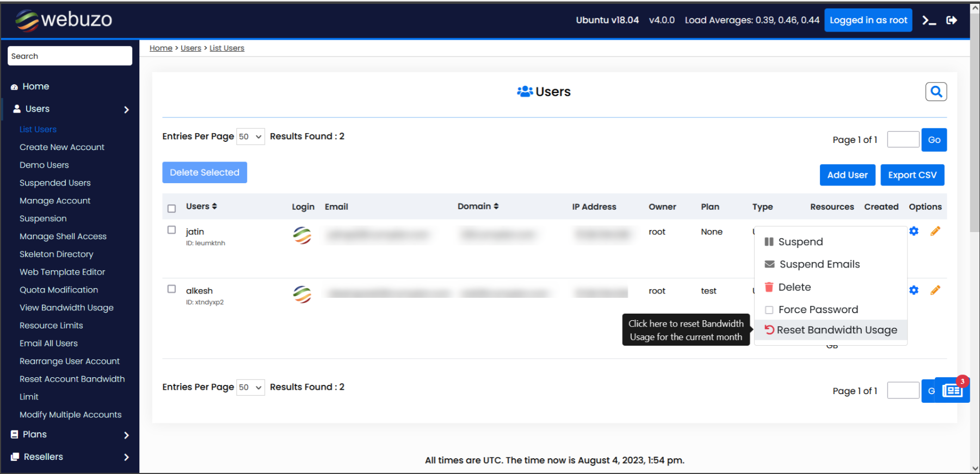Image resolution: width=980 pixels, height=474 pixels.
Task: Click the pencil edit icon for alkesh
Action: (x=935, y=290)
